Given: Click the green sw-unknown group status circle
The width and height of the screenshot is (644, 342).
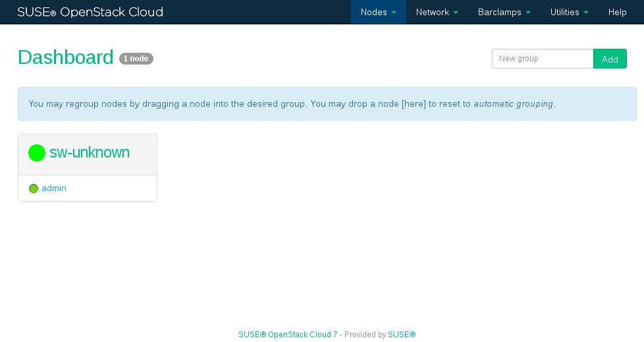Looking at the screenshot, I should pos(37,153).
